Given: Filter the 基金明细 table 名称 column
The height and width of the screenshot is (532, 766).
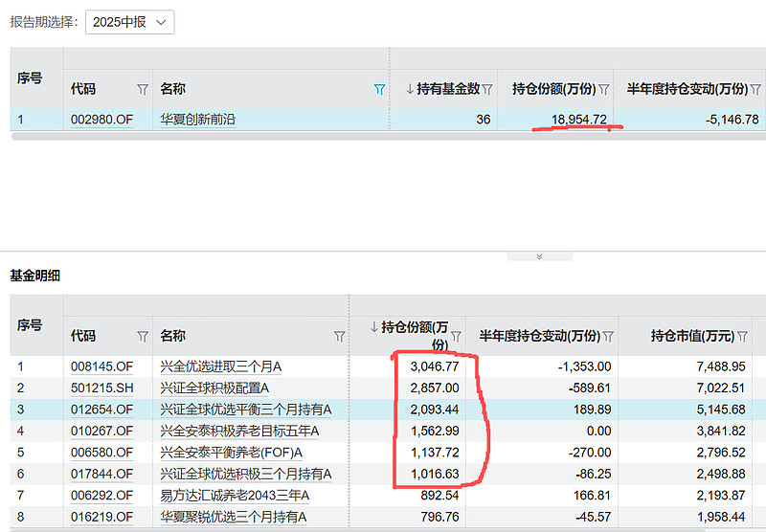Looking at the screenshot, I should 339,336.
